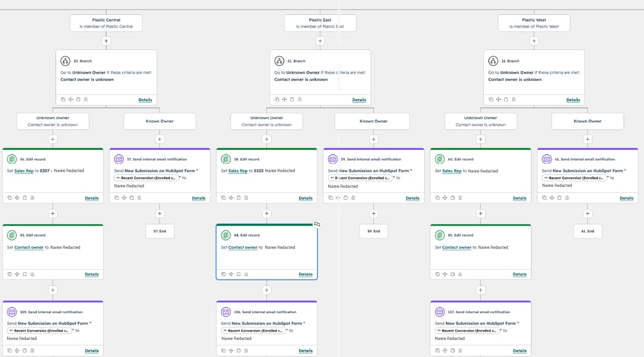Click the trash icon on action 59 email notification
Image resolution: width=644 pixels, height=357 pixels.
click(353, 198)
